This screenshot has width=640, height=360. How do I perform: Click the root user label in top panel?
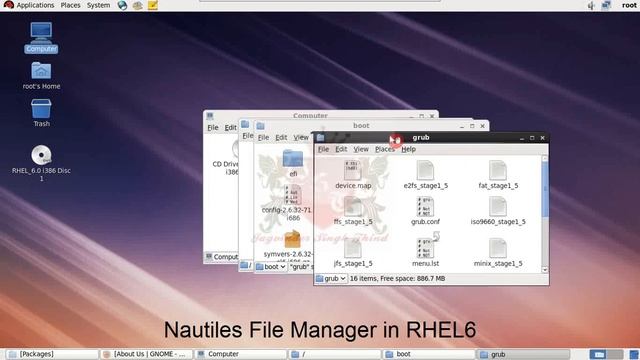click(629, 5)
